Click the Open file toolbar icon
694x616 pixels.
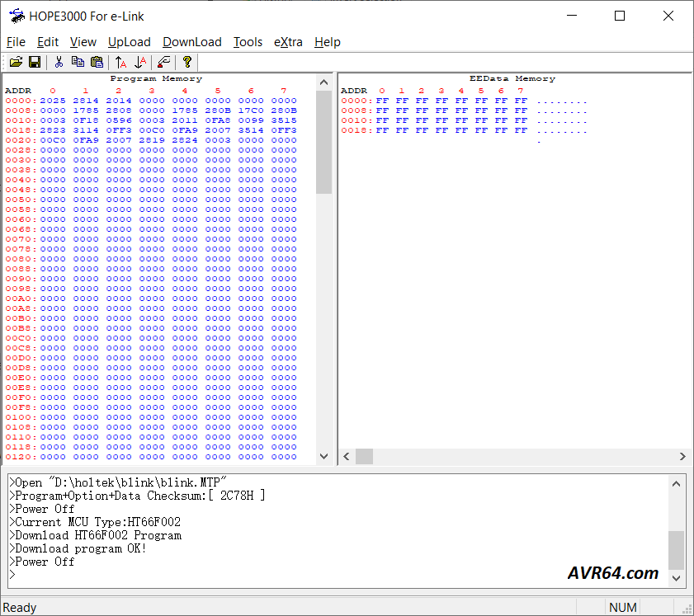(16, 62)
